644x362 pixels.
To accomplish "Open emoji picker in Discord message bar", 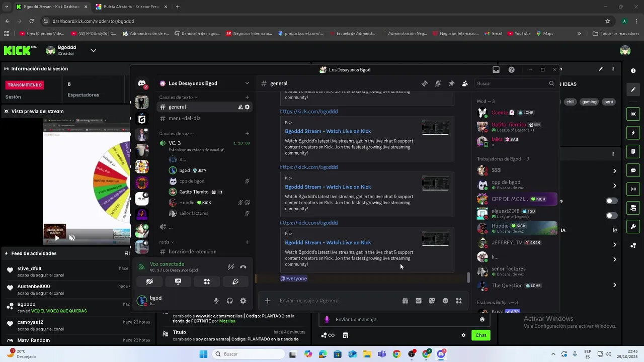I will click(445, 301).
